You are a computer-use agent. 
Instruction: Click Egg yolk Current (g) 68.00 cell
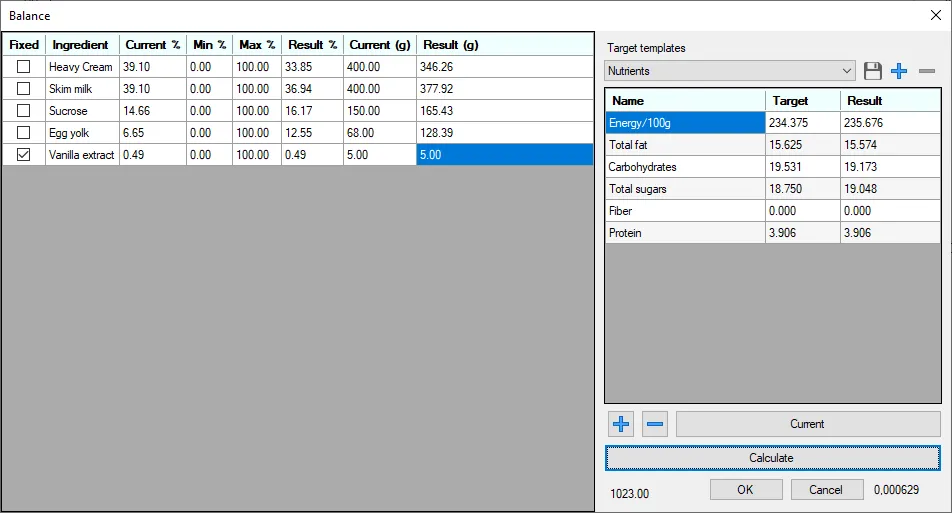[x=379, y=132]
